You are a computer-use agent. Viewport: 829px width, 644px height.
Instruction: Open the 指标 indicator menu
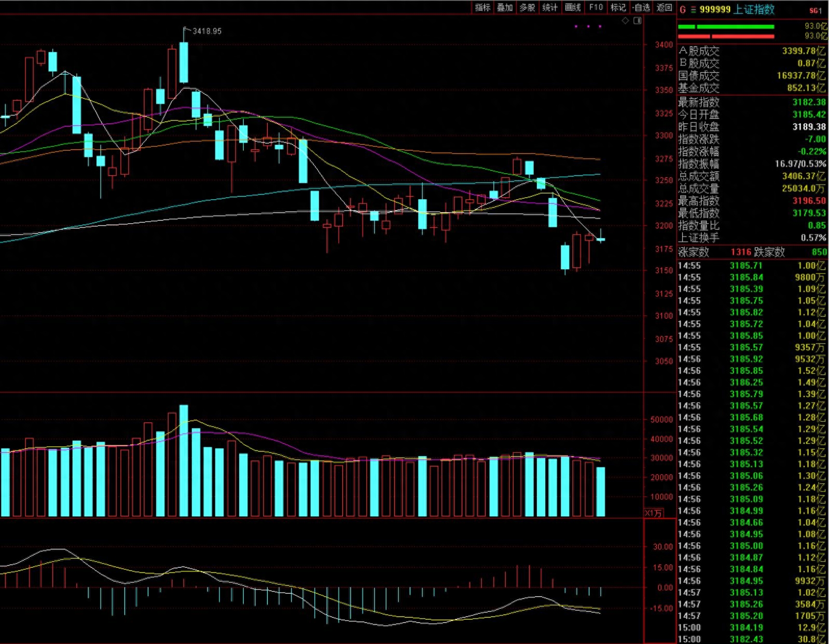tap(482, 7)
